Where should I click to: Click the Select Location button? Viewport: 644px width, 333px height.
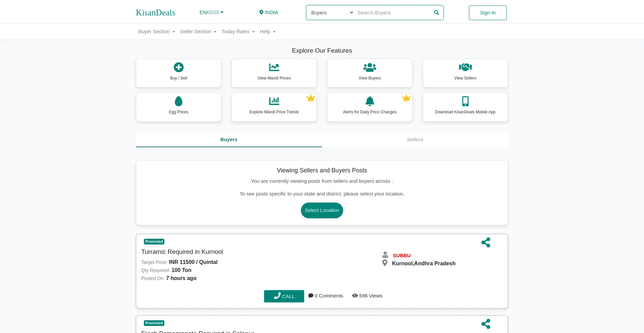tap(322, 211)
